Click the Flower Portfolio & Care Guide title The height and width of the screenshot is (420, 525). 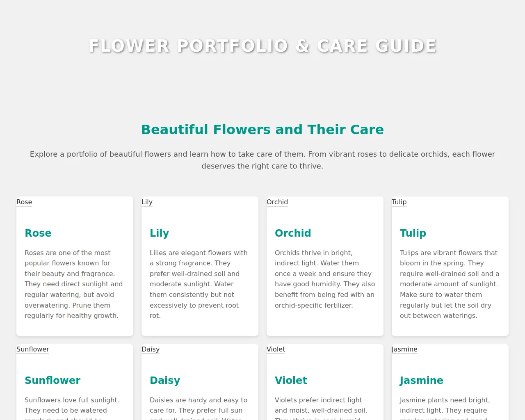coord(262,46)
